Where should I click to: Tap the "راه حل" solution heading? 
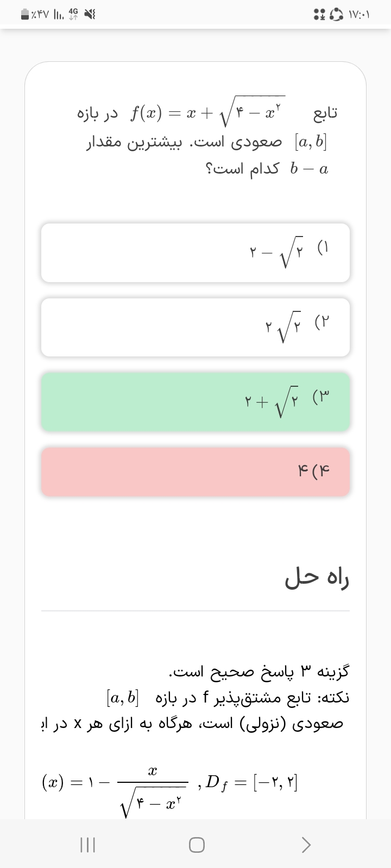[x=317, y=579]
